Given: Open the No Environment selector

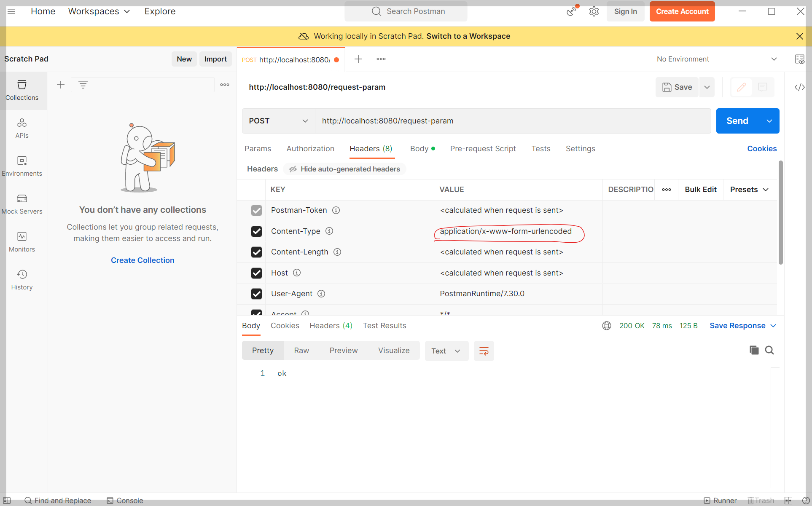Looking at the screenshot, I should 716,59.
